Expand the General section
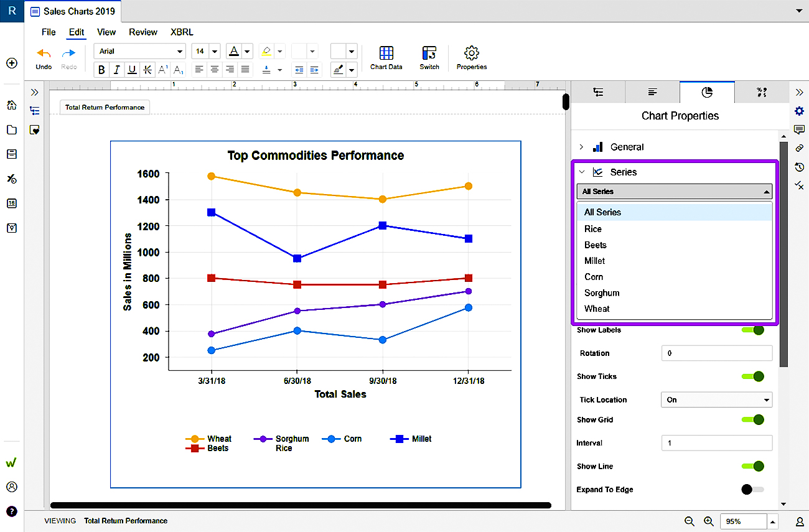This screenshot has width=809, height=532. (627, 147)
